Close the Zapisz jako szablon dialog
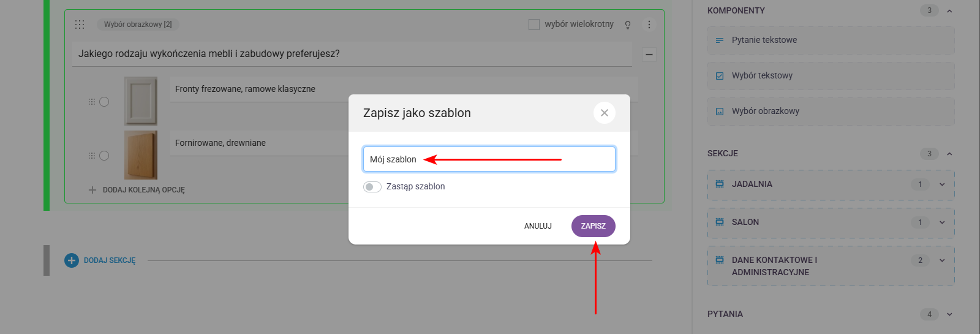The width and height of the screenshot is (980, 334). tap(604, 113)
